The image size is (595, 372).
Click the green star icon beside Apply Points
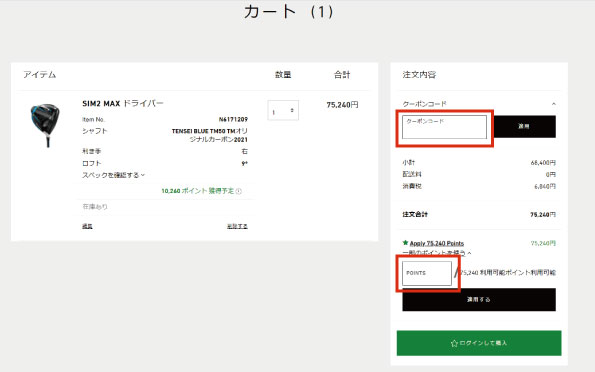405,243
